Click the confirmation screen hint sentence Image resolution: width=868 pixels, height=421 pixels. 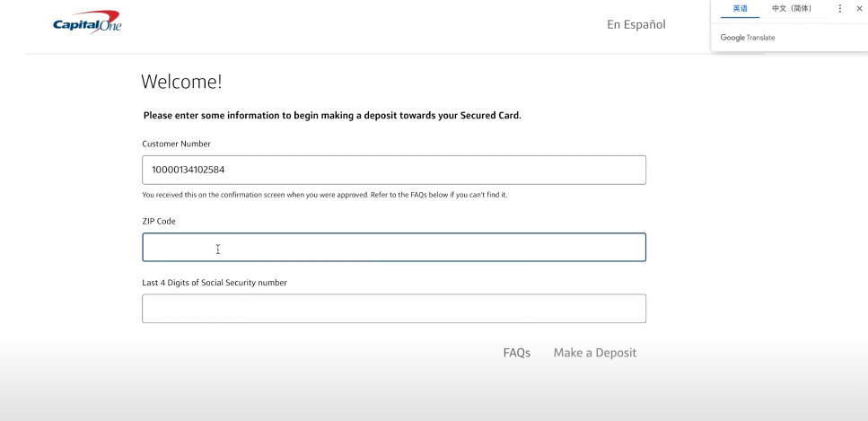coord(255,196)
